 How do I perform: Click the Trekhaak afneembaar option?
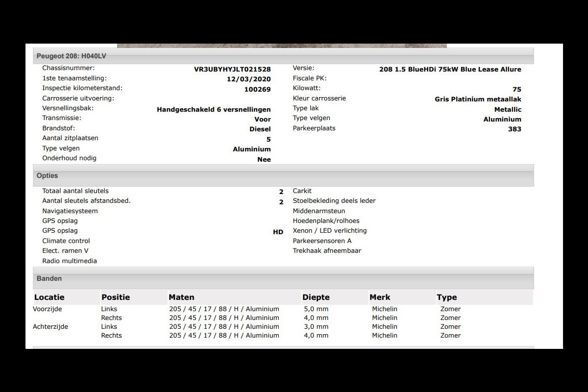pyautogui.click(x=327, y=251)
